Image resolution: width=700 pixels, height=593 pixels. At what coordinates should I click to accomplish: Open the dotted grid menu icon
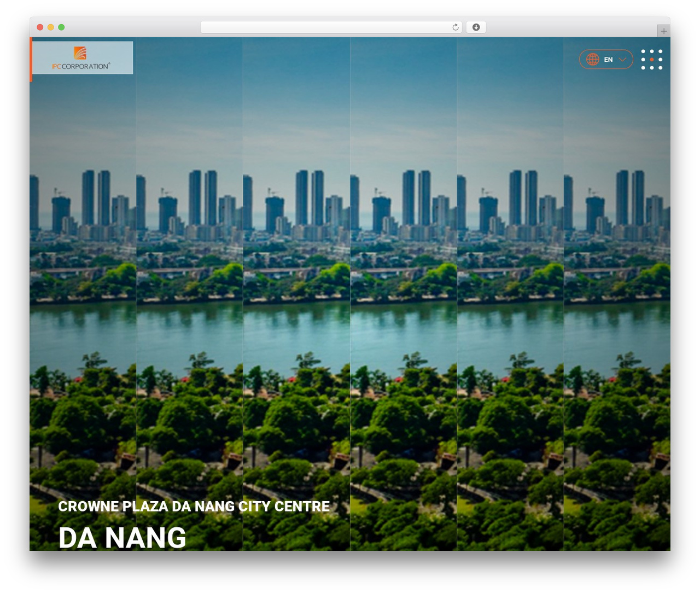click(x=652, y=60)
